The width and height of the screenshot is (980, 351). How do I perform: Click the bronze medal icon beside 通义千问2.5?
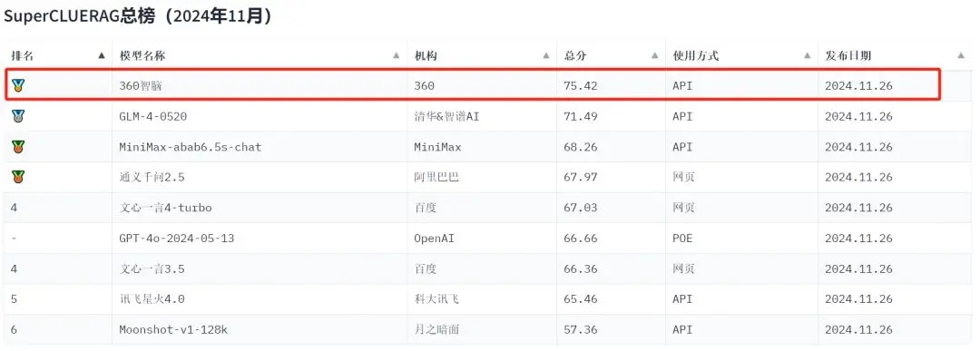click(x=18, y=177)
